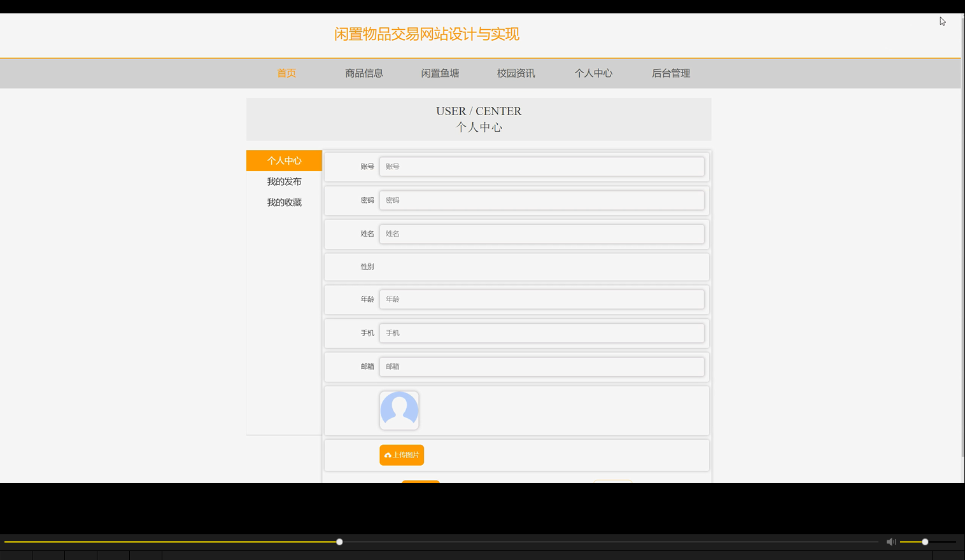Click the user avatar placeholder image
This screenshot has width=965, height=560.
click(399, 410)
